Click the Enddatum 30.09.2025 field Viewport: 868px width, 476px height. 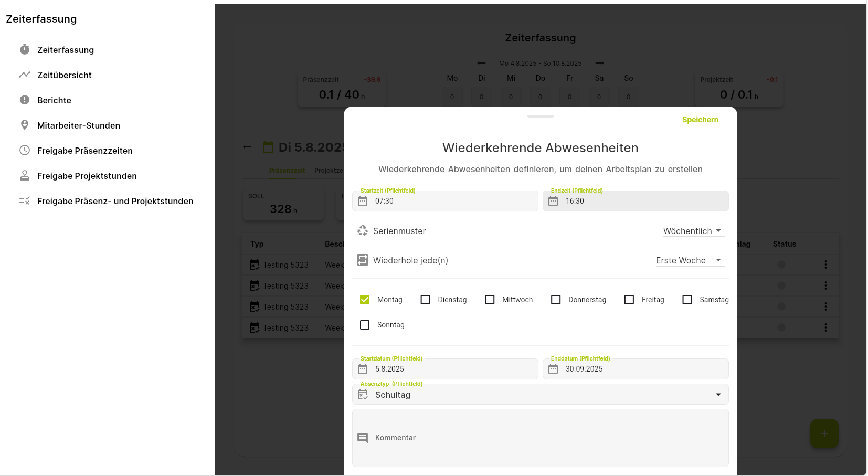[636, 369]
